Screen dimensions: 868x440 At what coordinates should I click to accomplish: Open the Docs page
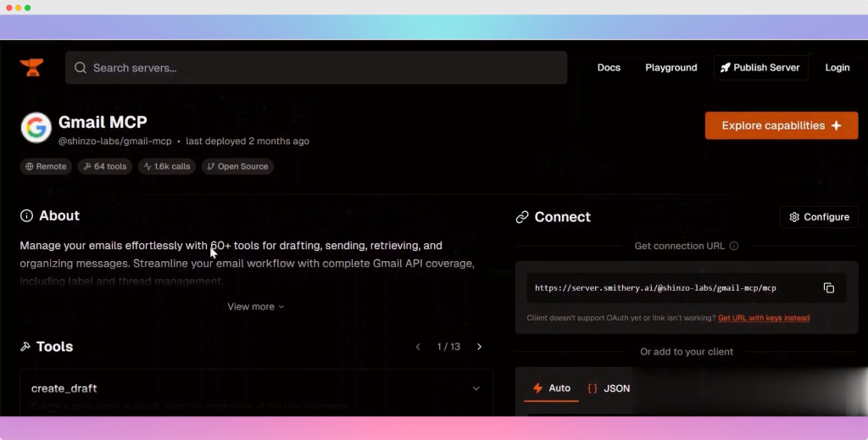pos(609,68)
